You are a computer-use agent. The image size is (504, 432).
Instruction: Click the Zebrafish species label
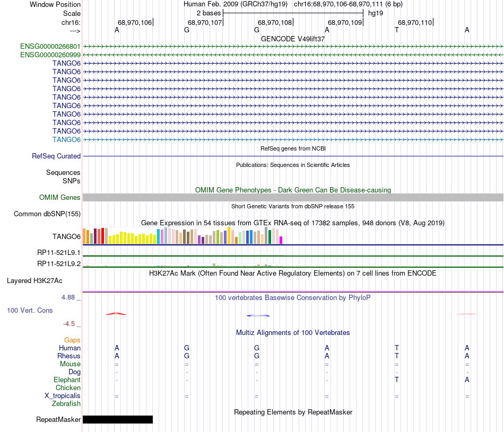coord(66,404)
